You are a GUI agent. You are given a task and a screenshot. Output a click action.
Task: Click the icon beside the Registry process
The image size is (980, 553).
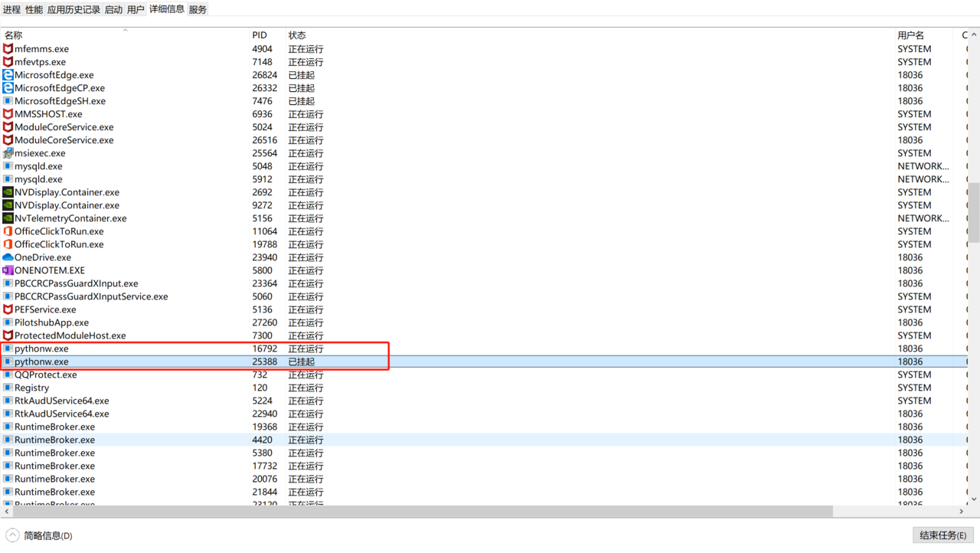(8, 388)
